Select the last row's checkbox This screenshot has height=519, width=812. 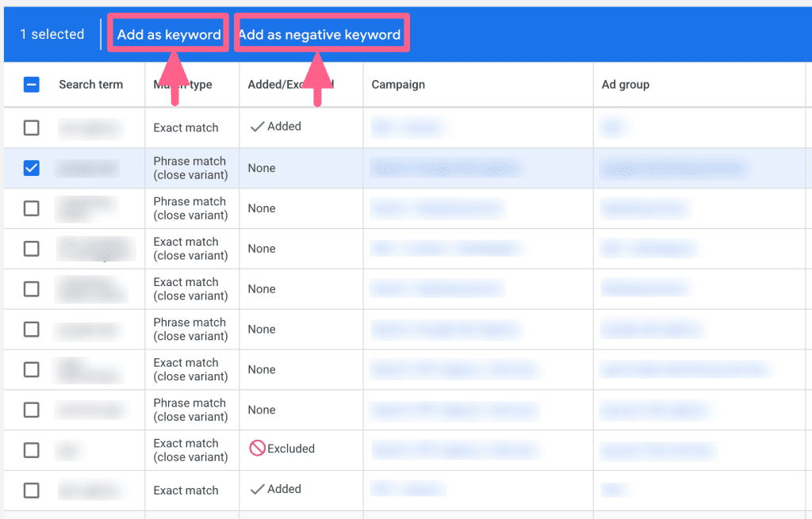tap(31, 490)
